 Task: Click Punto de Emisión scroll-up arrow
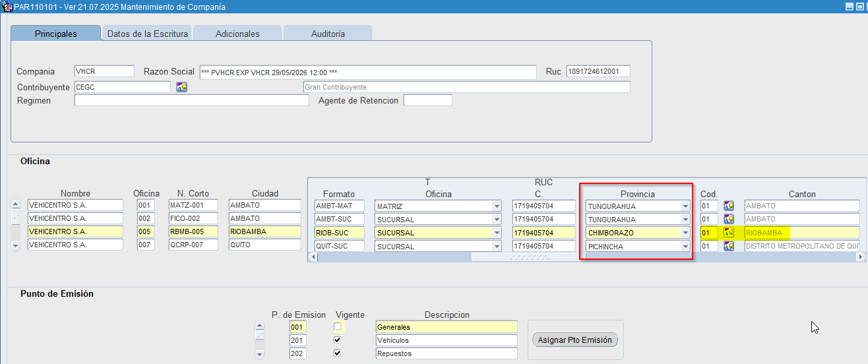click(259, 325)
